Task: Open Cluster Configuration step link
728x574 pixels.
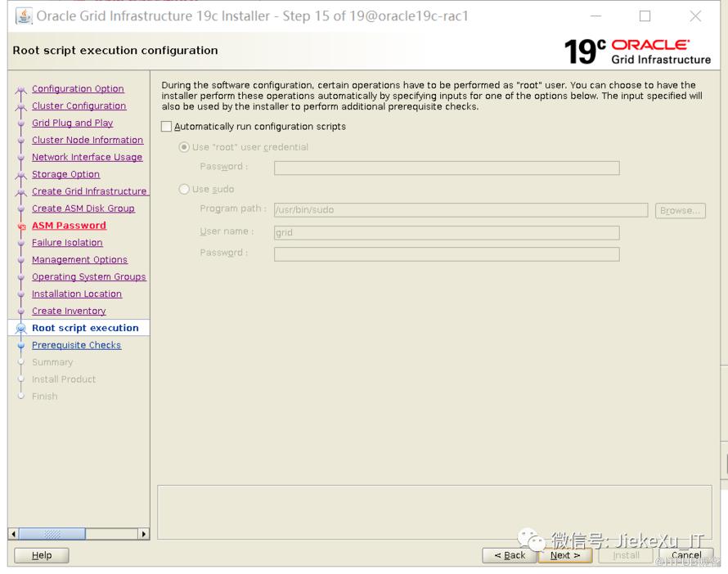Action: tap(79, 105)
